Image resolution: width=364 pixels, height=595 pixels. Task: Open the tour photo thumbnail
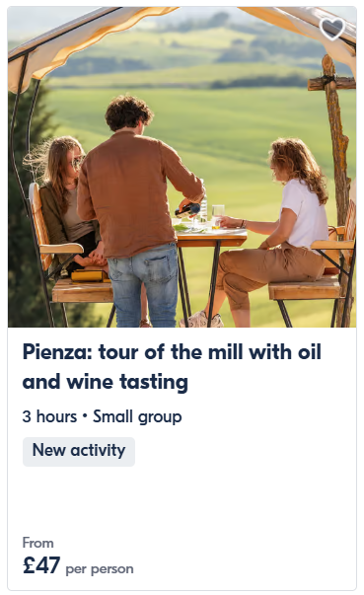(x=182, y=167)
